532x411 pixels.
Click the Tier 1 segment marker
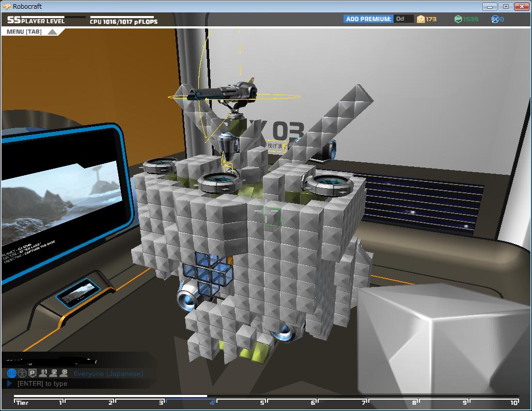tap(62, 403)
